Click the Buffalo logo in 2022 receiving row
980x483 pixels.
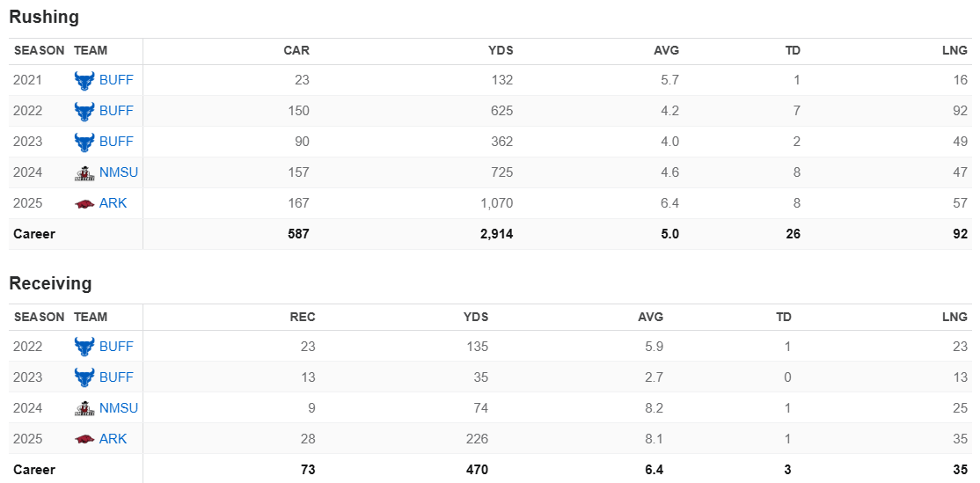84,347
